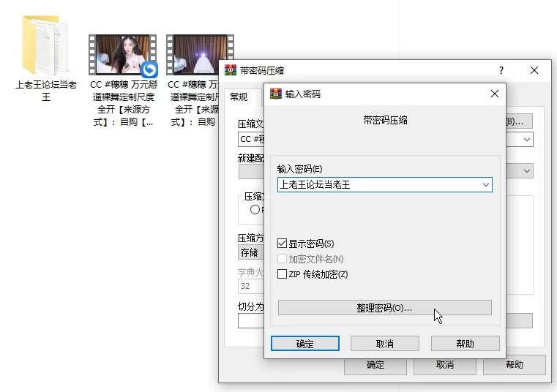The width and height of the screenshot is (557, 392).
Task: Click the first video's file name text
Action: click(x=123, y=103)
